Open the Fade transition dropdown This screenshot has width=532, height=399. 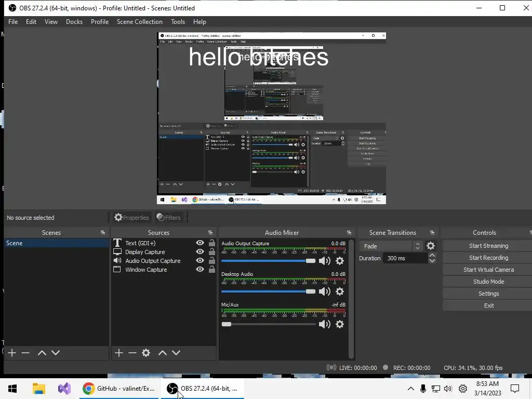tap(391, 246)
